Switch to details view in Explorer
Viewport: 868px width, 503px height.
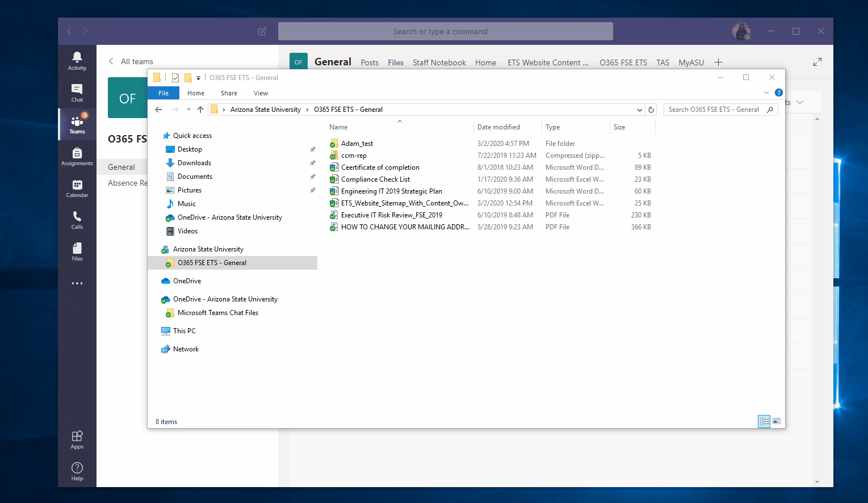764,421
